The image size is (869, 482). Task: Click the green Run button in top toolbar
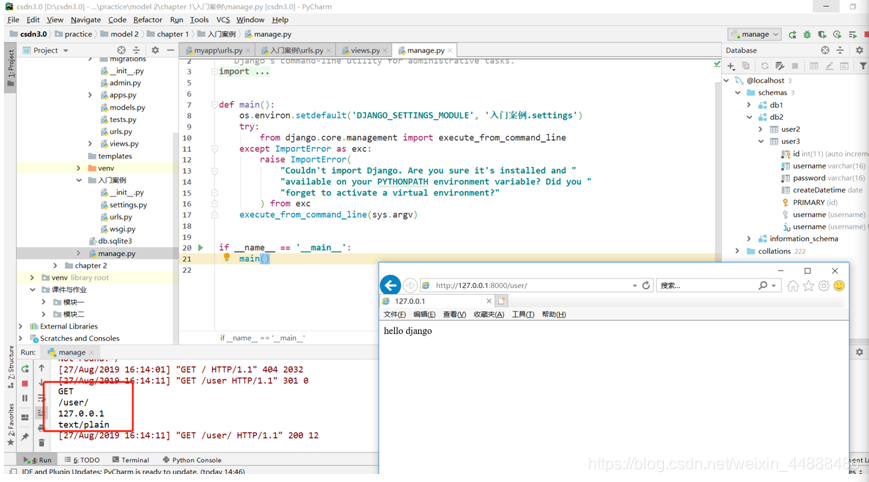[793, 34]
